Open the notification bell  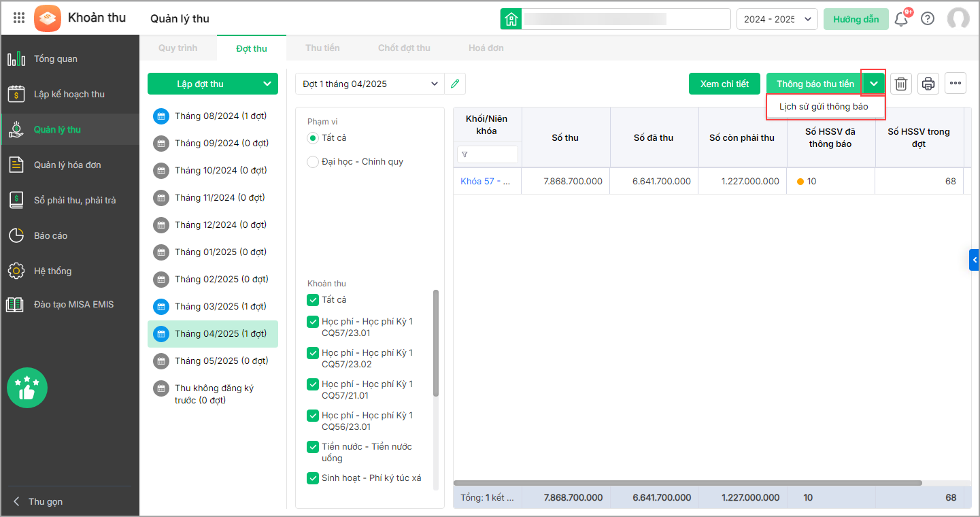click(901, 19)
